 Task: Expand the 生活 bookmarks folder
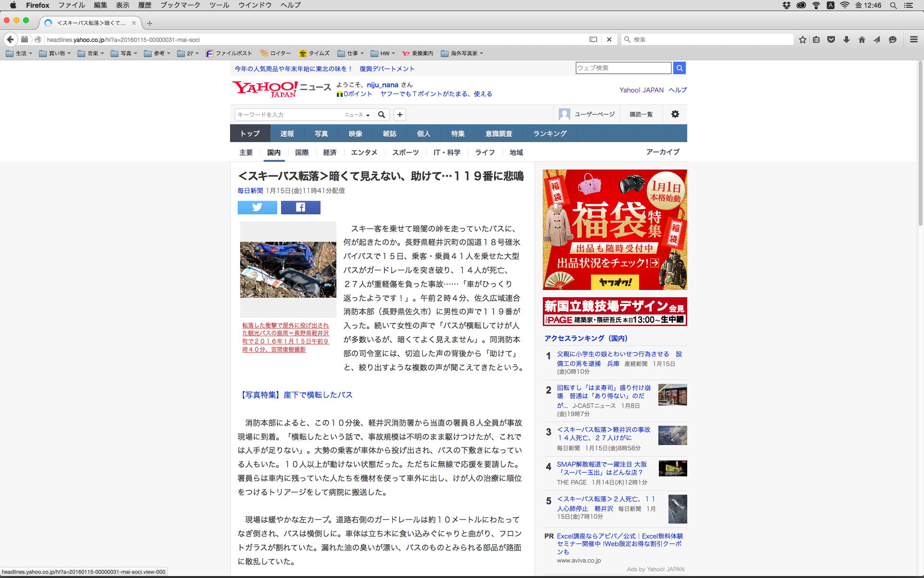[x=19, y=53]
